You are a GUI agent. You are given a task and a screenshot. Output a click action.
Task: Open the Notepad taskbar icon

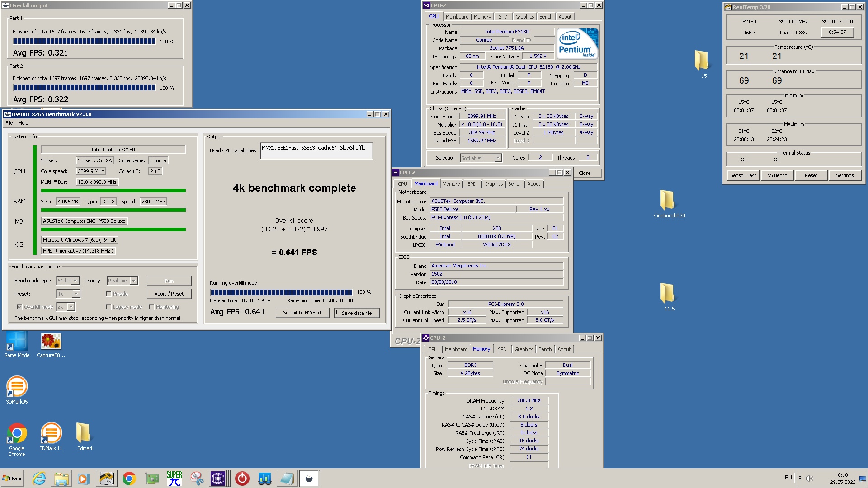(x=287, y=479)
